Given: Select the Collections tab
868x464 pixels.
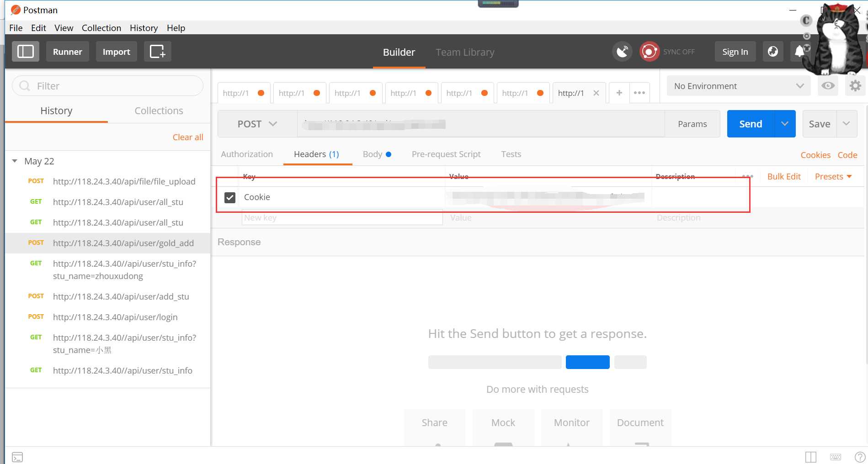Looking at the screenshot, I should [x=159, y=111].
